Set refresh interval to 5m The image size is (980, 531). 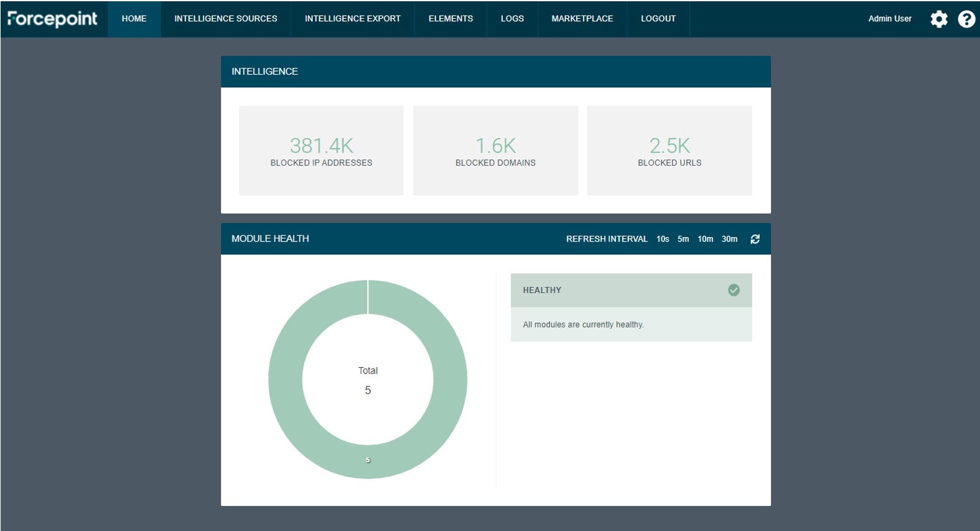(683, 239)
